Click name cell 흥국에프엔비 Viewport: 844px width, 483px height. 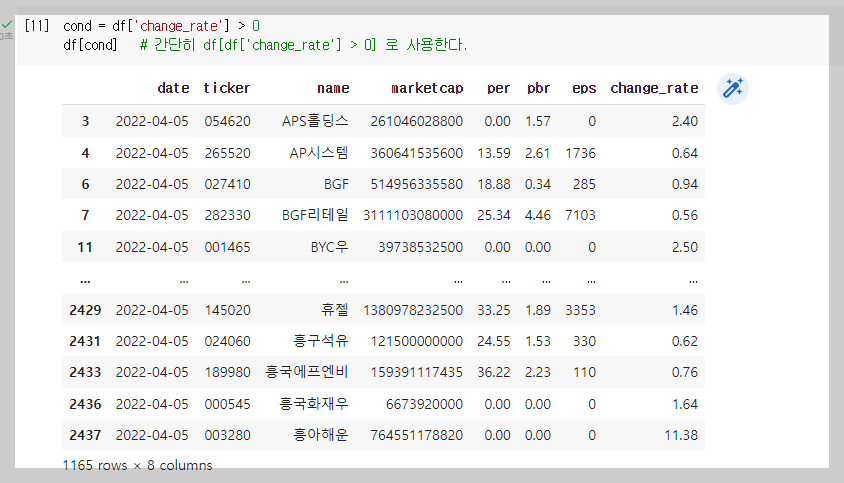(307, 372)
